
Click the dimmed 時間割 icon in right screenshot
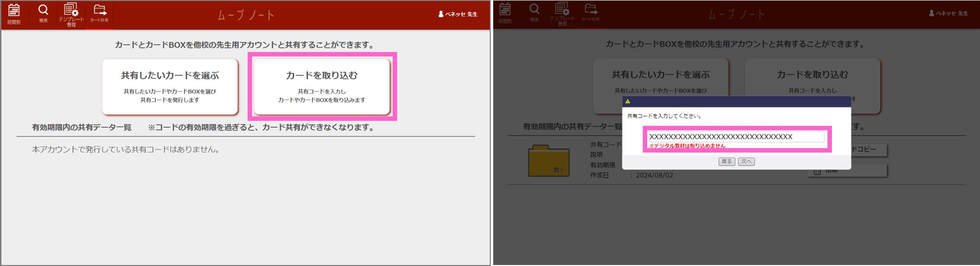[505, 13]
